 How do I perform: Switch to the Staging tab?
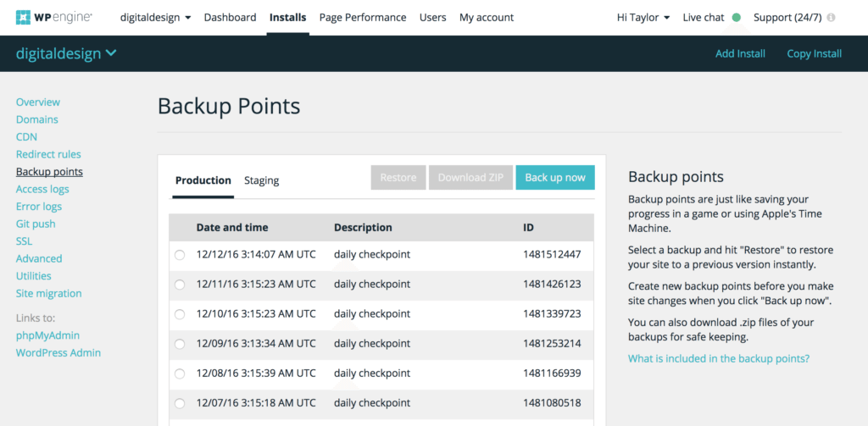tap(261, 180)
